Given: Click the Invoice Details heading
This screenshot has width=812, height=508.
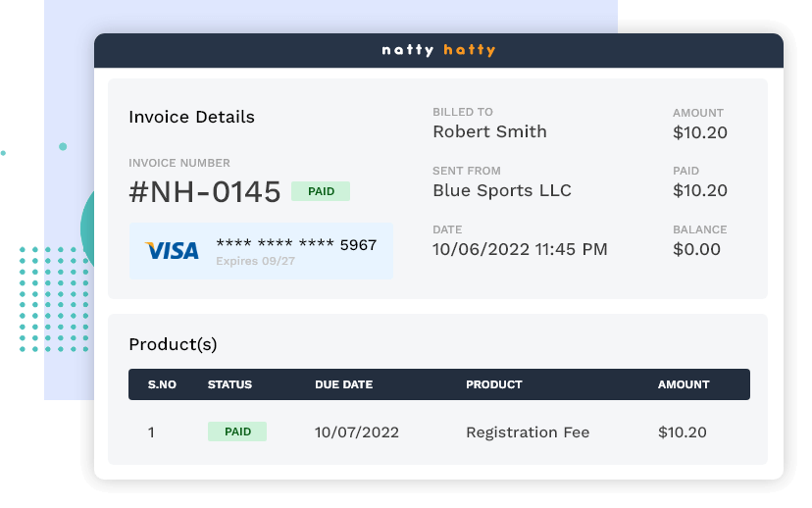Looking at the screenshot, I should pyautogui.click(x=191, y=117).
